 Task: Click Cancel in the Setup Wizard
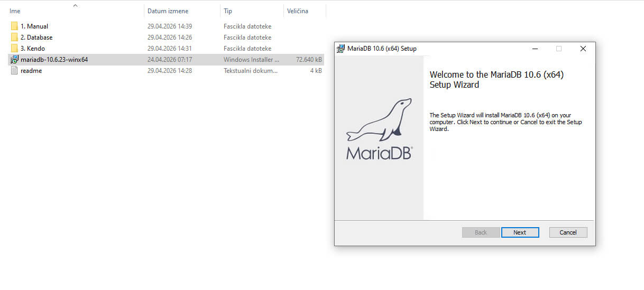(568, 232)
